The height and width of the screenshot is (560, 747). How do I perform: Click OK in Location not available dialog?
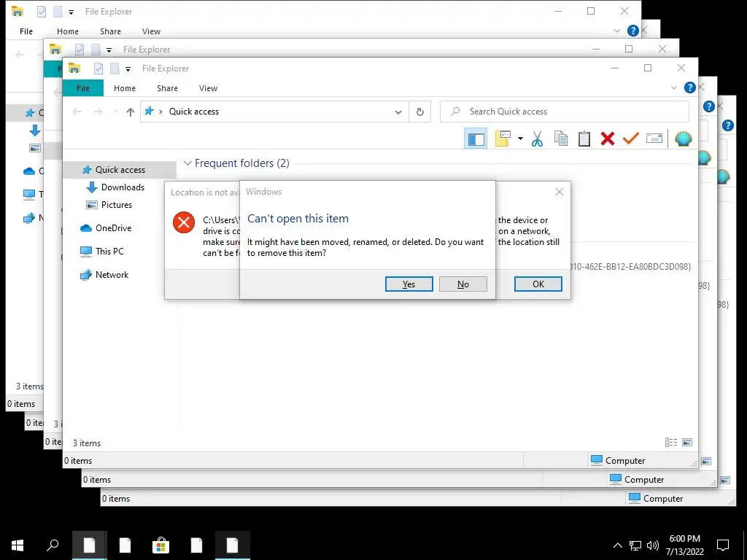point(538,284)
